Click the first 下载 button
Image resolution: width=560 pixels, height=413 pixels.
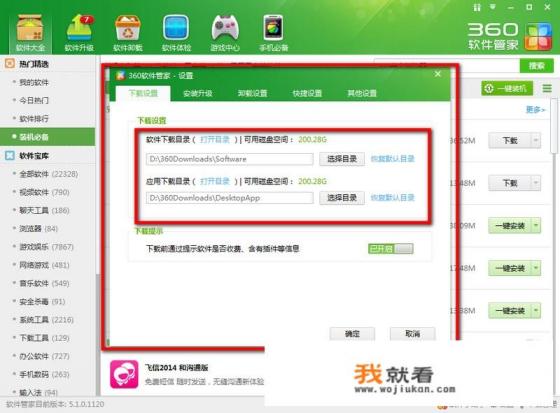[x=510, y=140]
